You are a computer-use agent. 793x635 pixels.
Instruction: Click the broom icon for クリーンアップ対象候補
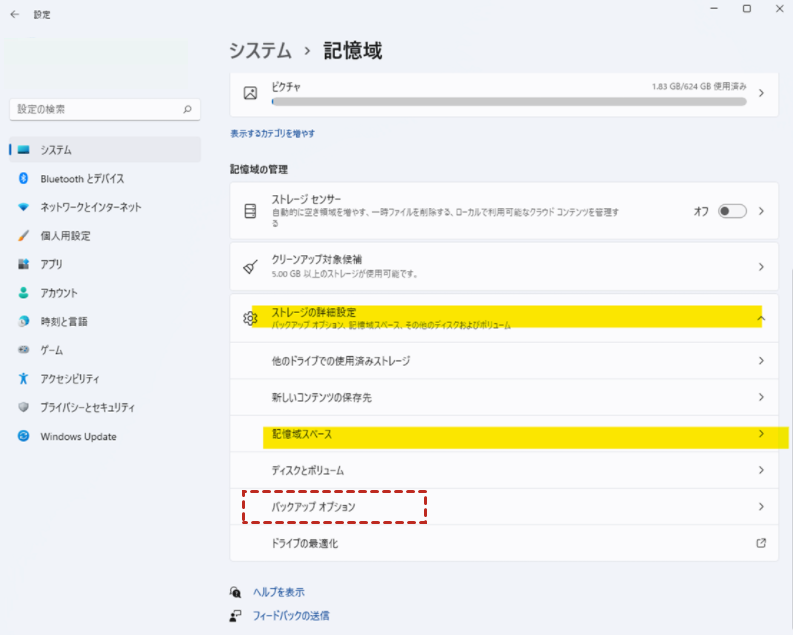pyautogui.click(x=250, y=267)
